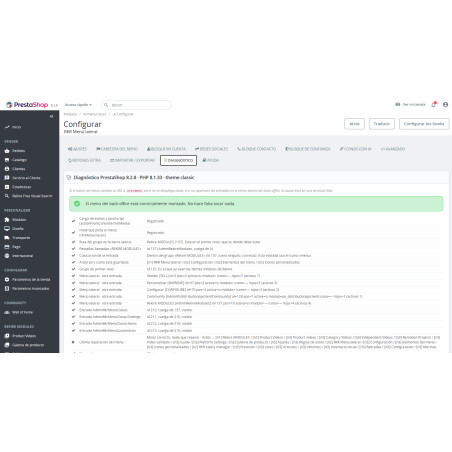Open the notifications bell icon

(434, 105)
